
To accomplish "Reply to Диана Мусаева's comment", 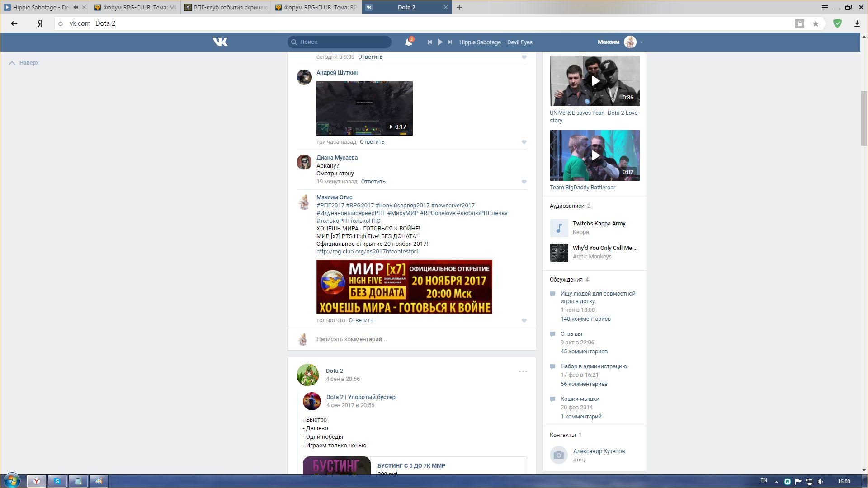I will [x=373, y=182].
